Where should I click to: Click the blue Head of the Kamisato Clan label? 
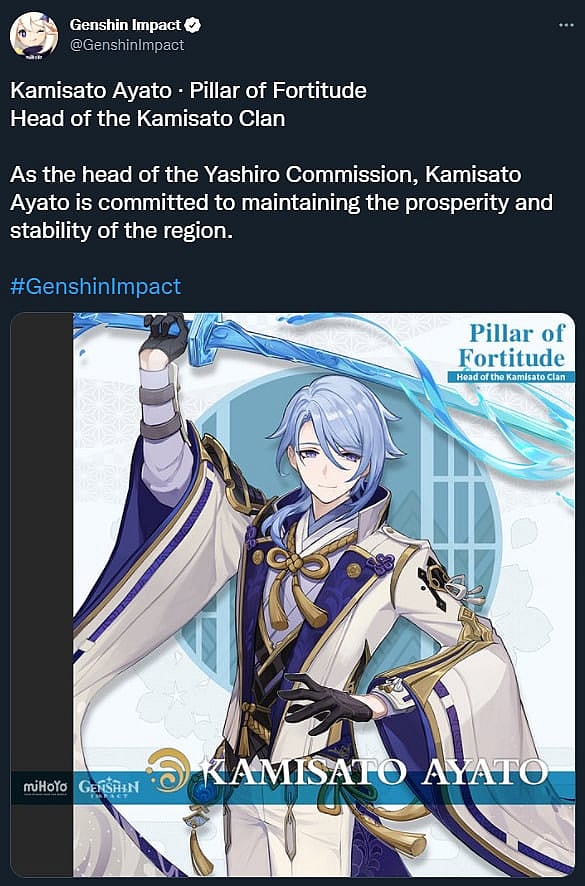[510, 377]
